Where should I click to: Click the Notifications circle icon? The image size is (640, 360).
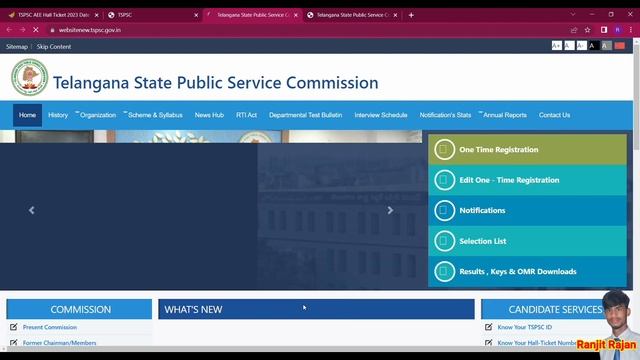(x=444, y=211)
